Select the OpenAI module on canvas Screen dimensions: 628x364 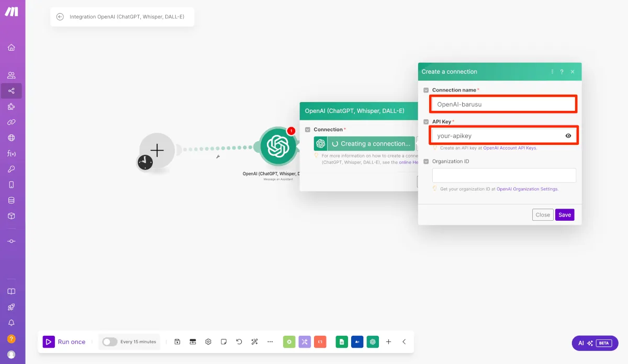(x=278, y=146)
